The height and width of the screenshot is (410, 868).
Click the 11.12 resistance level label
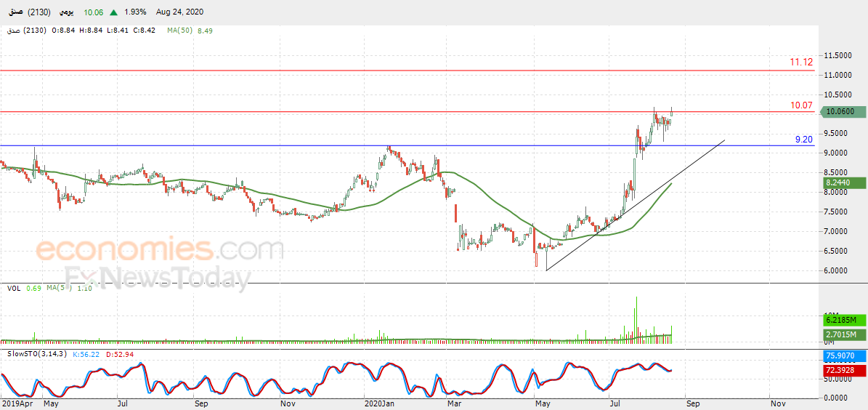point(801,62)
